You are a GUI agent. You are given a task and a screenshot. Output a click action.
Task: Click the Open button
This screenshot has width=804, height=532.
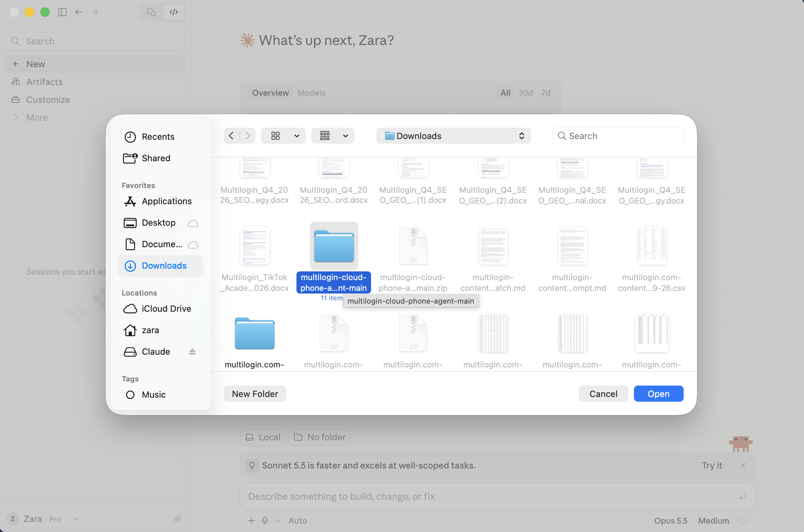pyautogui.click(x=658, y=394)
